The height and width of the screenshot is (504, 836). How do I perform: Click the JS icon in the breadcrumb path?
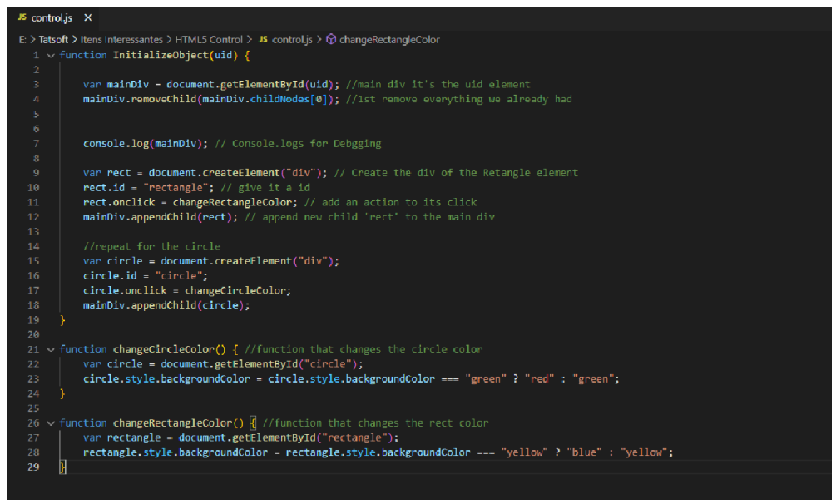pos(264,39)
